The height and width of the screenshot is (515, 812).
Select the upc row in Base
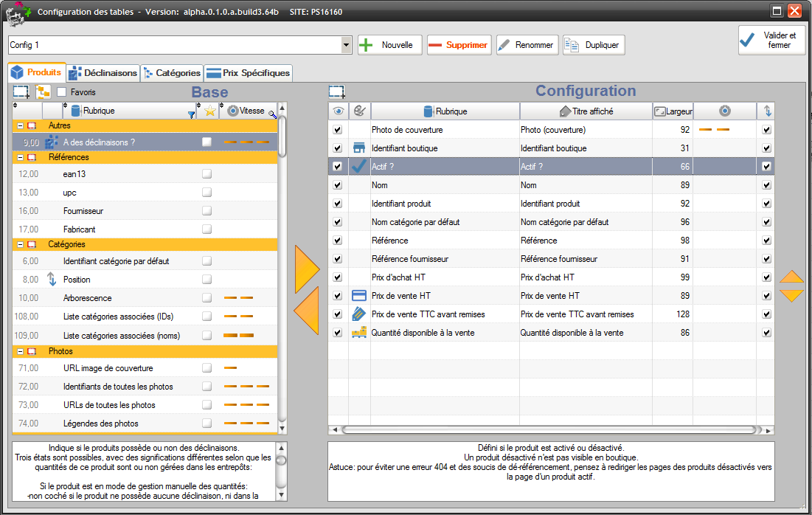(x=145, y=193)
